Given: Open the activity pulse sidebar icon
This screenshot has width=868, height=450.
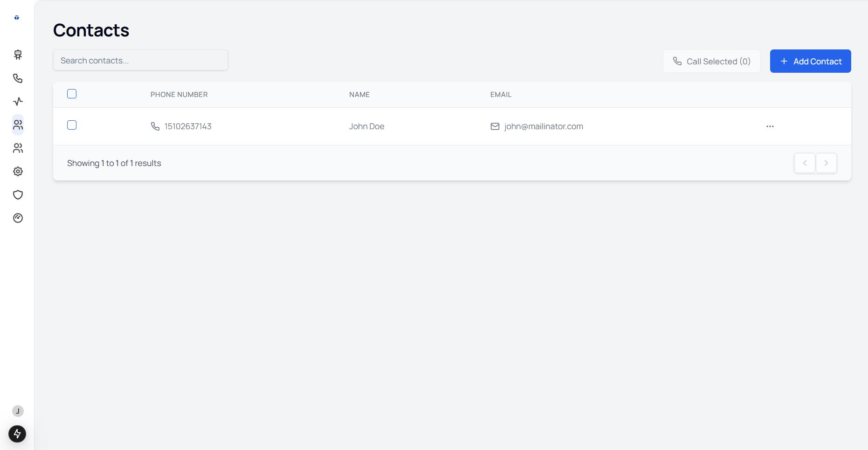Looking at the screenshot, I should tap(18, 101).
